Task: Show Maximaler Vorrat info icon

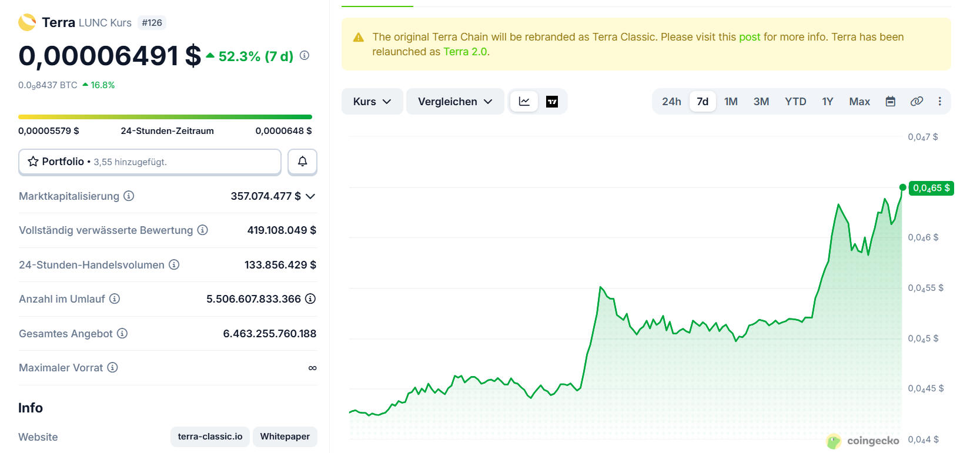Action: (112, 367)
